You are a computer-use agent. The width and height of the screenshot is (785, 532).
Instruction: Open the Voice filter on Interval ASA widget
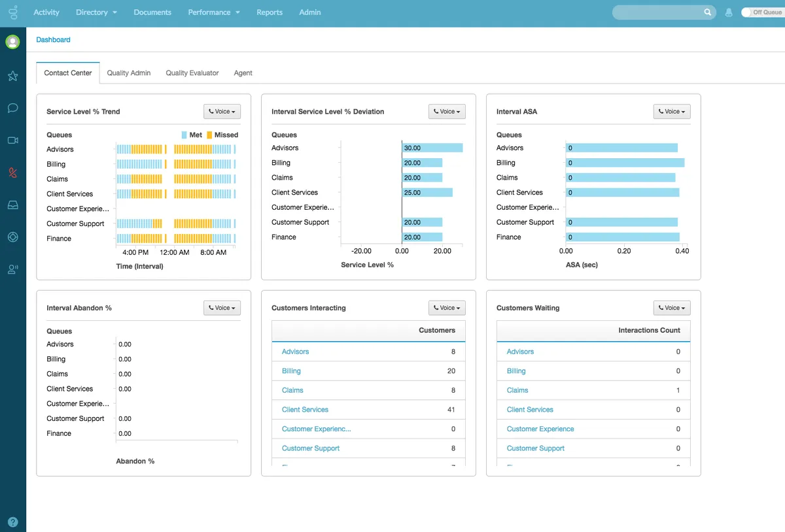(672, 111)
